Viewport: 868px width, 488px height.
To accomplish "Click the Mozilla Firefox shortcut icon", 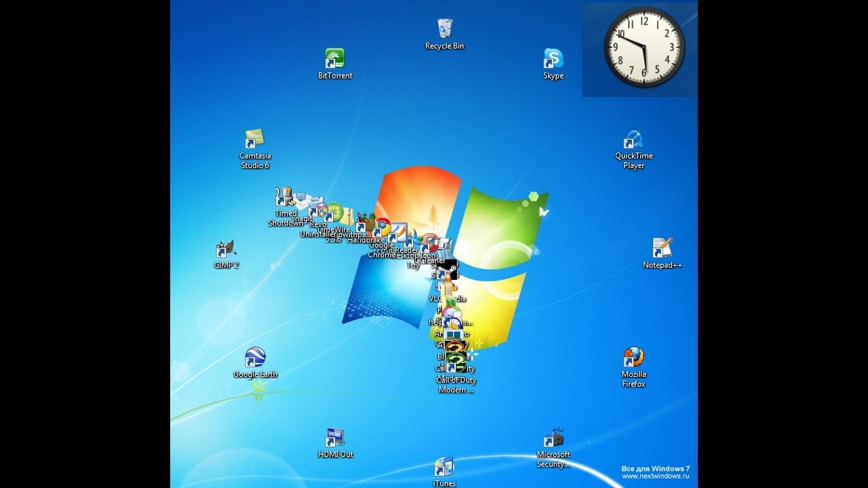I will click(x=633, y=357).
